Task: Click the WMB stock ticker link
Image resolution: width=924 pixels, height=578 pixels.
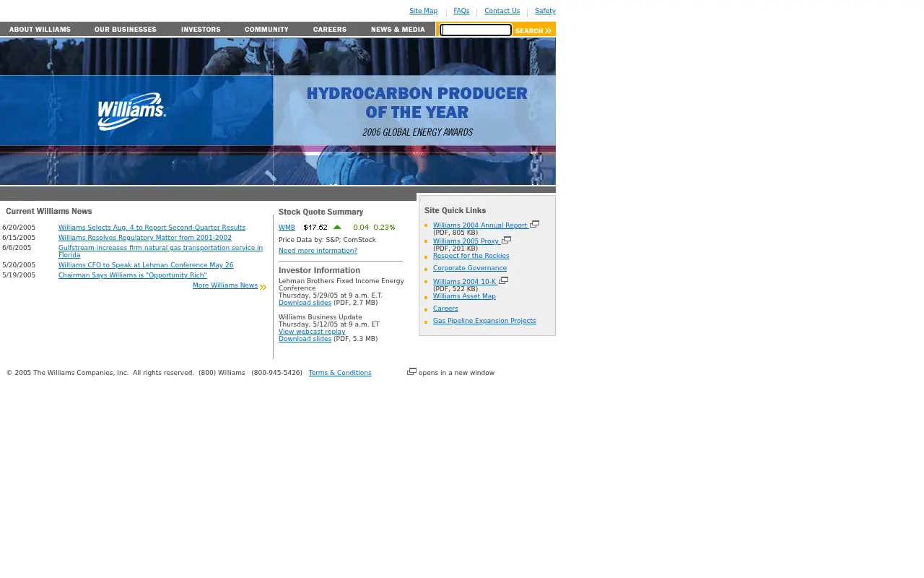Action: coord(287,228)
